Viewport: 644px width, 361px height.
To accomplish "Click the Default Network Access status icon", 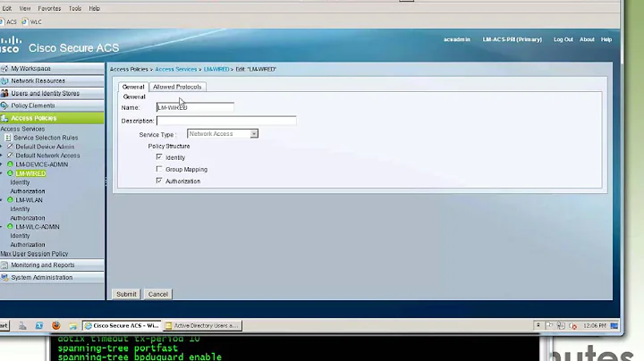I will (x=10, y=155).
